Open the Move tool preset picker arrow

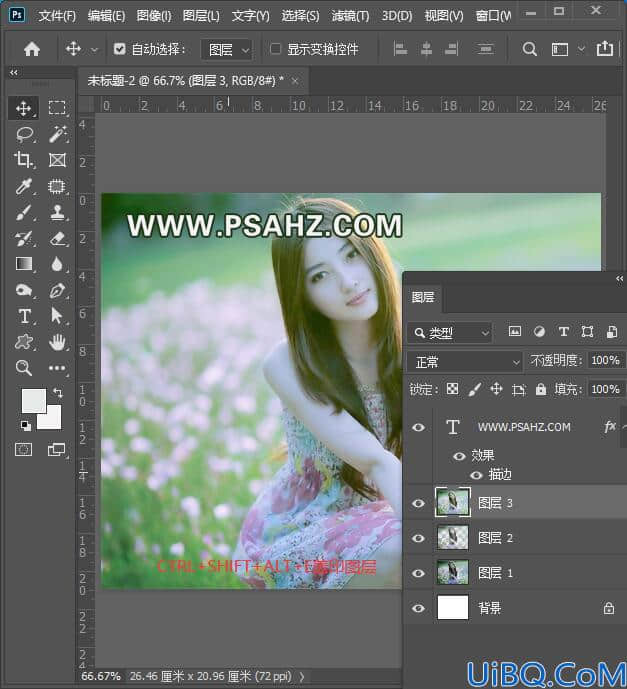click(x=94, y=50)
